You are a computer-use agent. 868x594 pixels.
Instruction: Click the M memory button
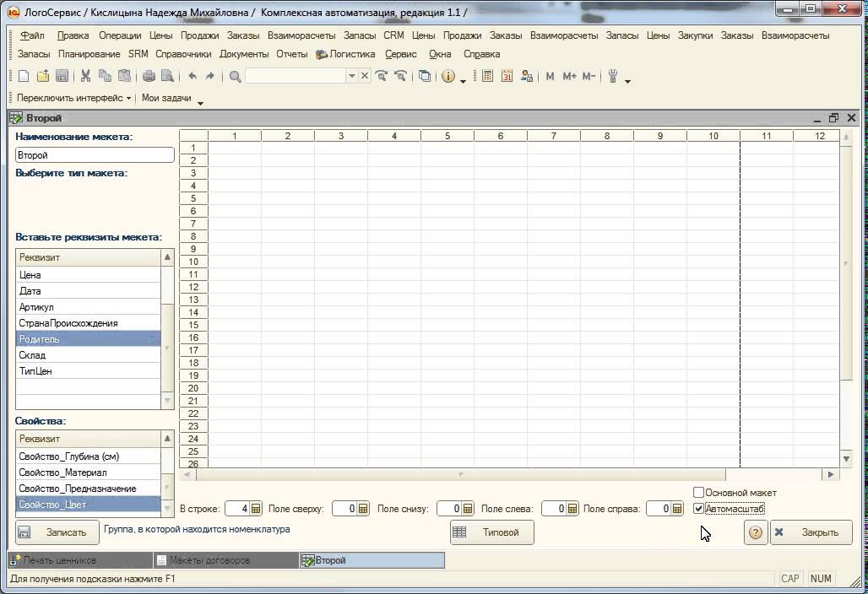coord(550,76)
